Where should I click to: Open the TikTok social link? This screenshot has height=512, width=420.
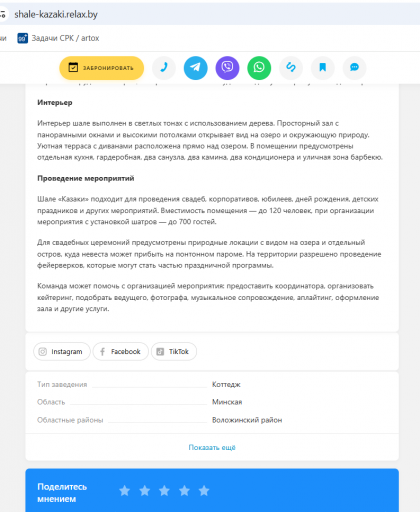pyautogui.click(x=174, y=351)
